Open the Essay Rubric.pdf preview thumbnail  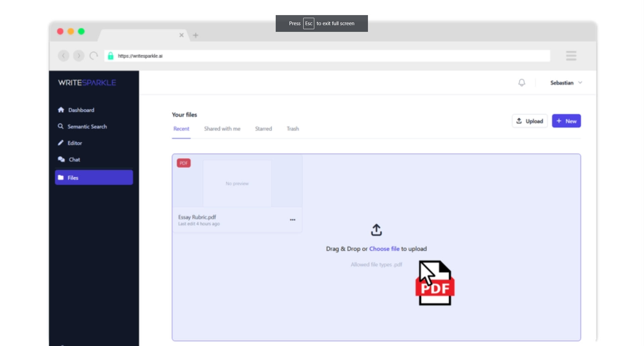(237, 183)
